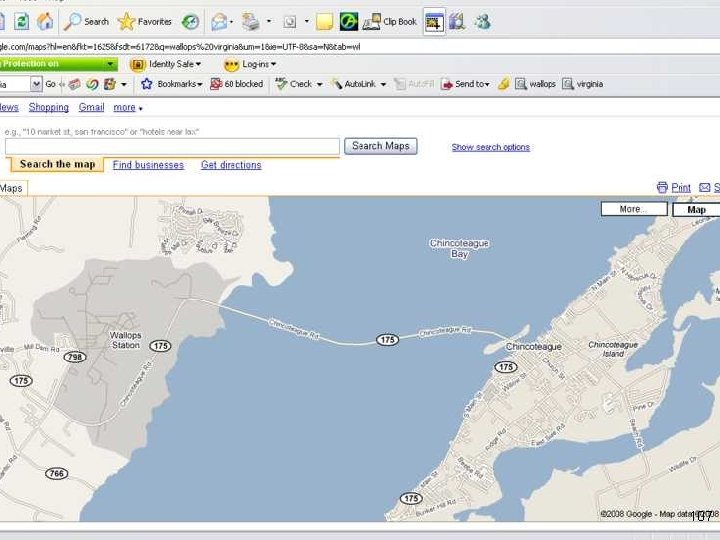Click inside the maps search input field

(x=172, y=146)
